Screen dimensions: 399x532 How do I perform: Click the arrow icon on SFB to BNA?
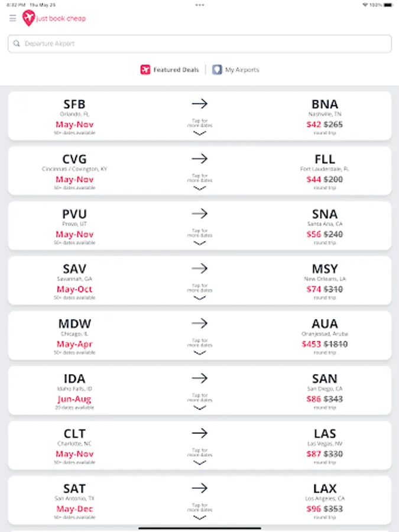tap(200, 103)
